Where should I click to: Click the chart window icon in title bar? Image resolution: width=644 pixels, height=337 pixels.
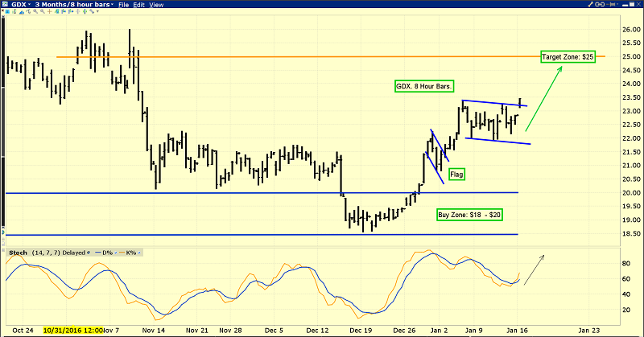tap(6, 5)
